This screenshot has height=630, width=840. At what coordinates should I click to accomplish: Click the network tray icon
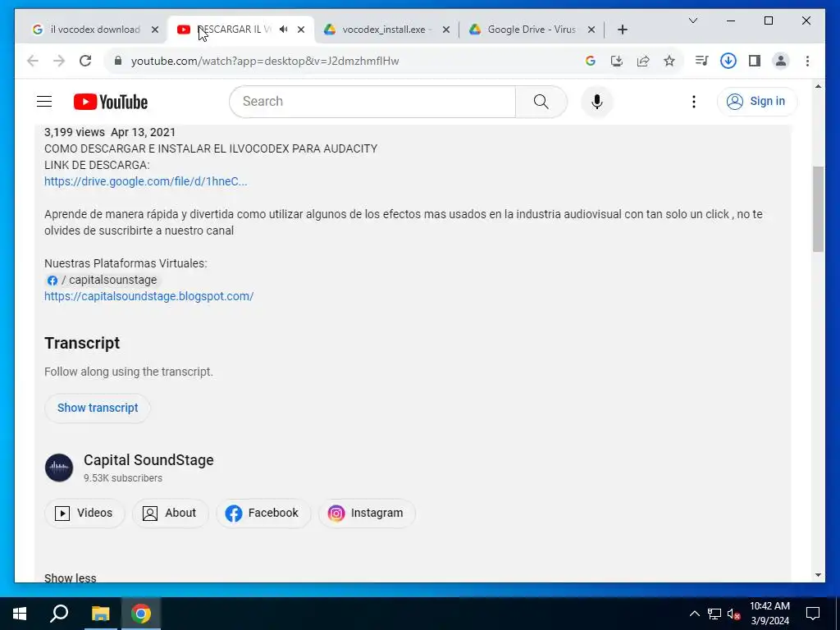[x=714, y=614]
